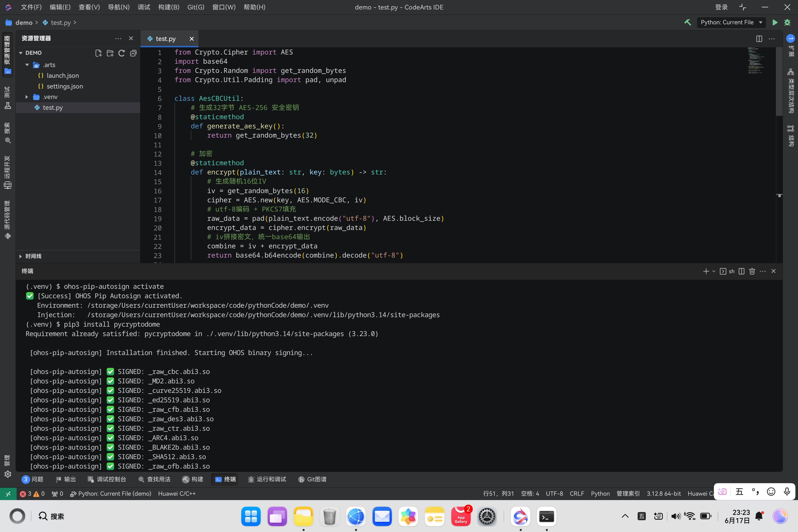Open new terminal profile dropdown arrow
The width and height of the screenshot is (798, 532).
click(x=714, y=271)
